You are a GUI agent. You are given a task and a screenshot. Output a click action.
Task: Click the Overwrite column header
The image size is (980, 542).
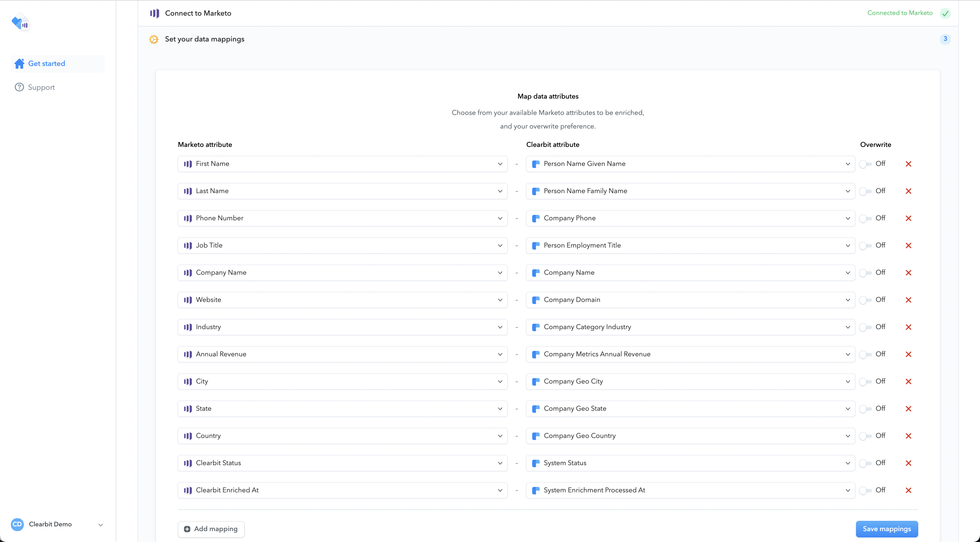[876, 145]
